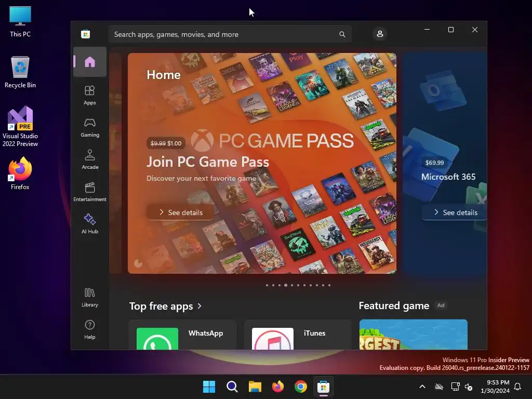Open the user account profile icon
The height and width of the screenshot is (399, 532).
(x=380, y=34)
